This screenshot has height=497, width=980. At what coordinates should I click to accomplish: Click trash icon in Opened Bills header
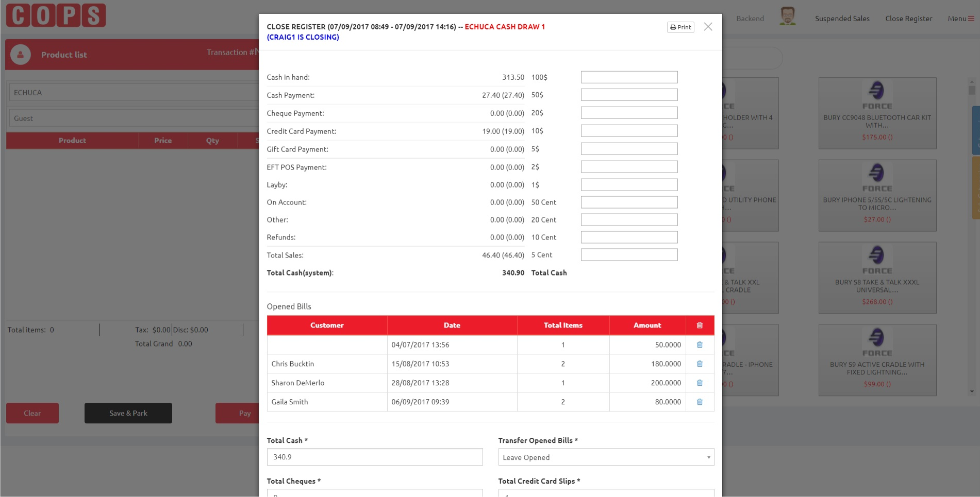[700, 325]
